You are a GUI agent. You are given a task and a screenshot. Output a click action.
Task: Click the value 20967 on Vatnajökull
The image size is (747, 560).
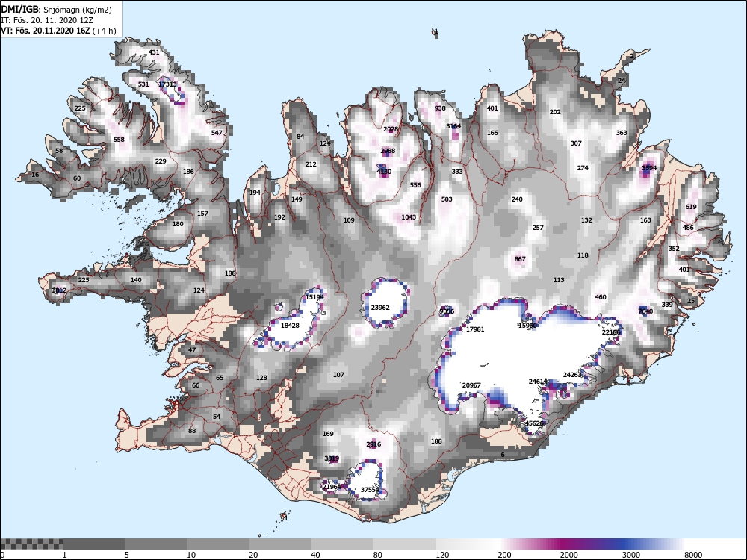pyautogui.click(x=471, y=385)
